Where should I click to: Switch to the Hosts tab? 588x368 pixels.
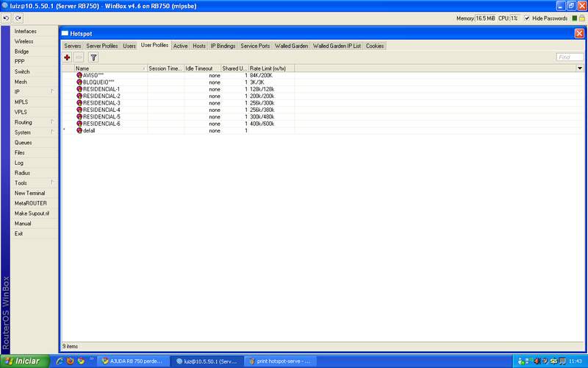[x=199, y=46]
